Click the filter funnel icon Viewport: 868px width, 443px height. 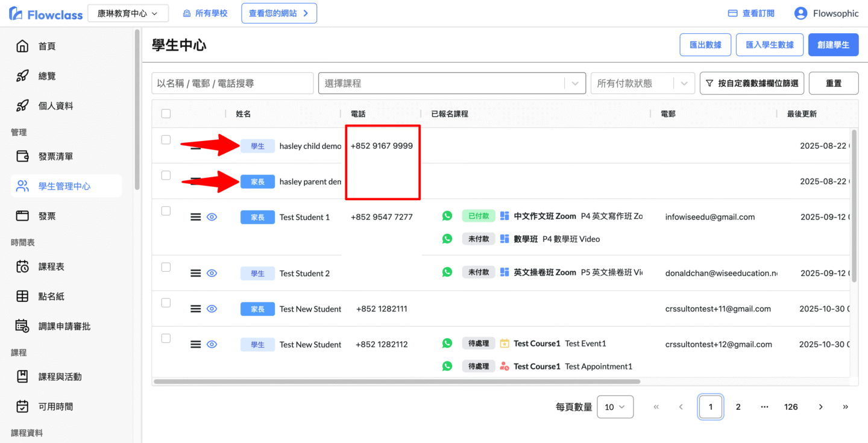pyautogui.click(x=709, y=83)
